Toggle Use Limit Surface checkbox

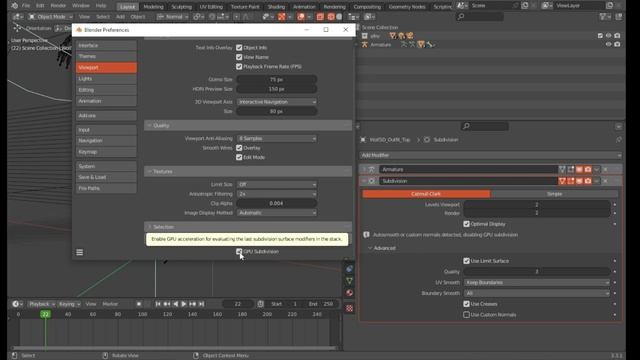pyautogui.click(x=467, y=261)
